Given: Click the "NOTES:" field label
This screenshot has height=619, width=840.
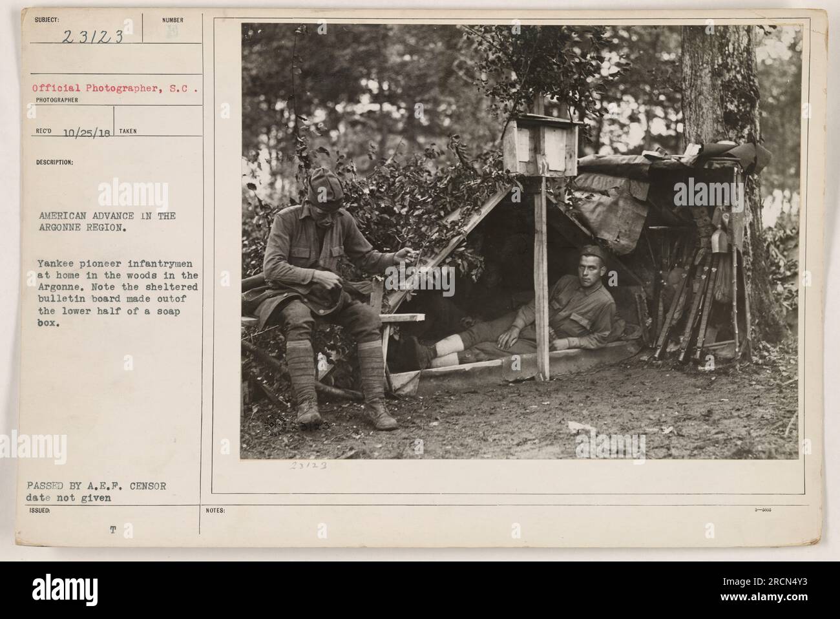Looking at the screenshot, I should coord(215,510).
